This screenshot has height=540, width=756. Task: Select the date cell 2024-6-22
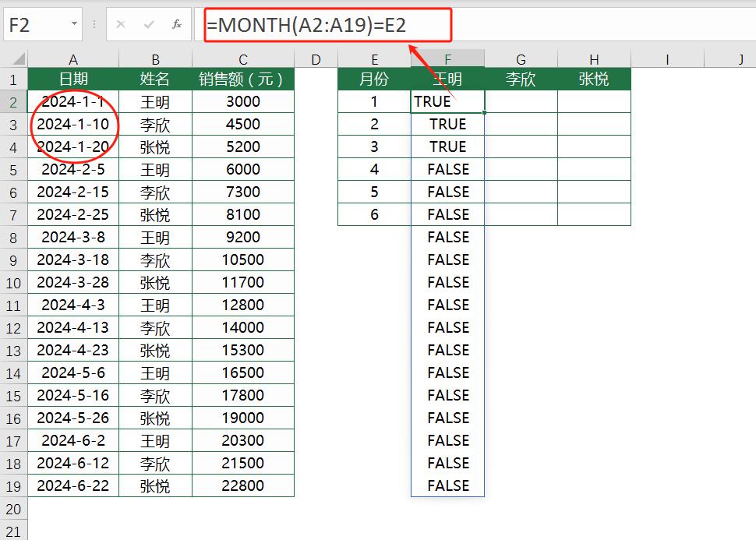[73, 485]
